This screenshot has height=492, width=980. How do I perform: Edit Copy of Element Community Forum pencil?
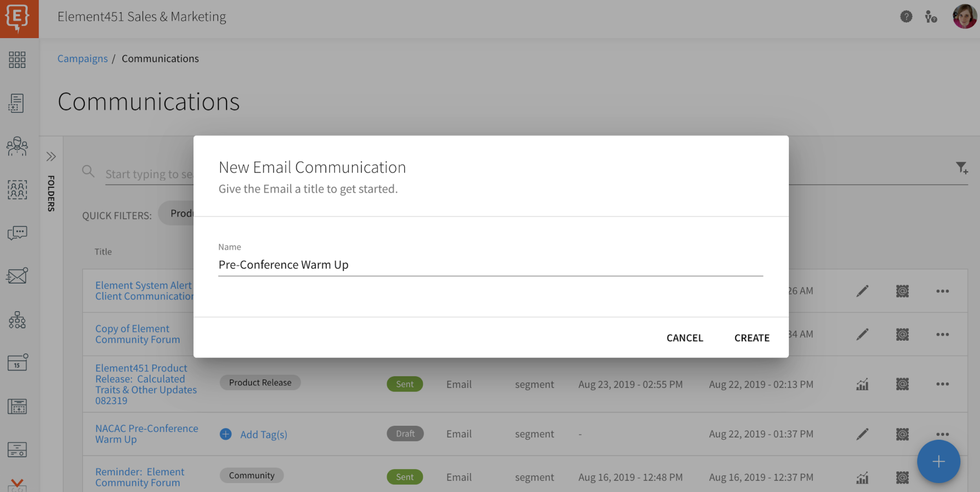tap(862, 334)
